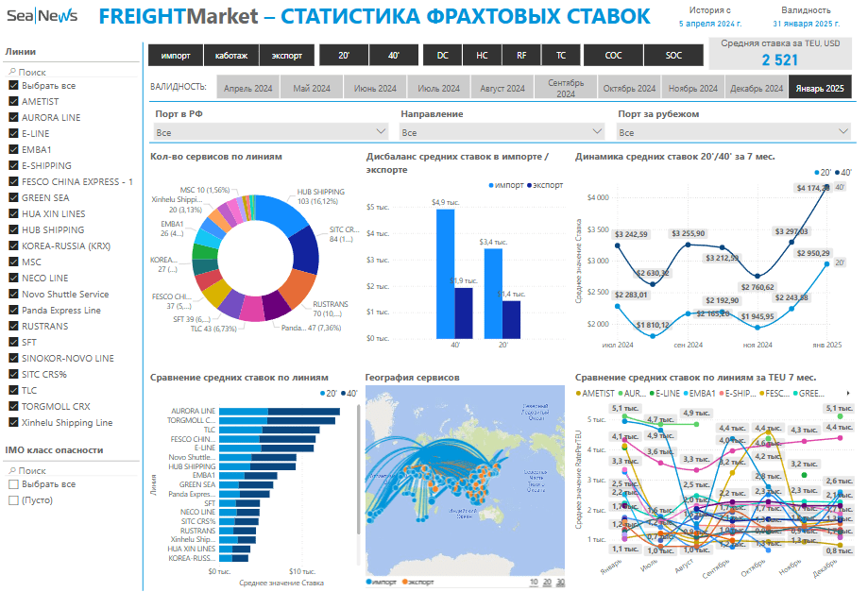Filter by COC ownership button
Viewport: 868px width, 592px height.
pos(613,56)
